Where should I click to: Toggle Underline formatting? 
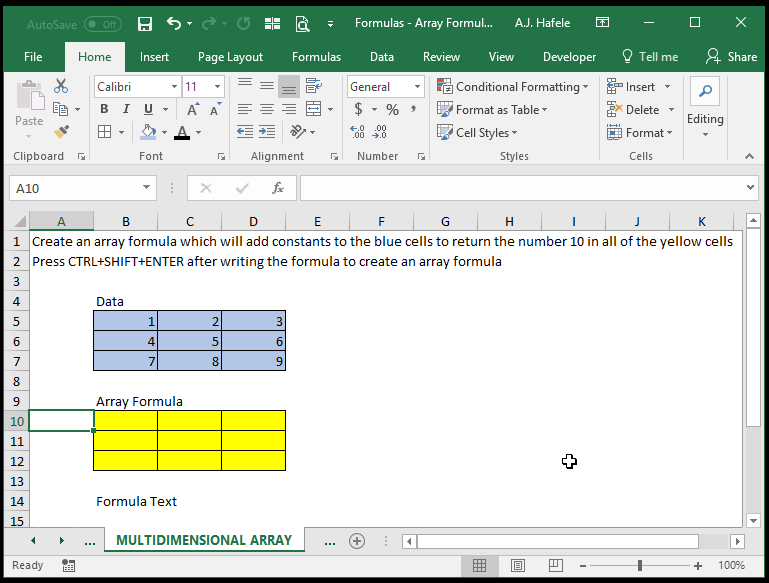click(x=148, y=109)
